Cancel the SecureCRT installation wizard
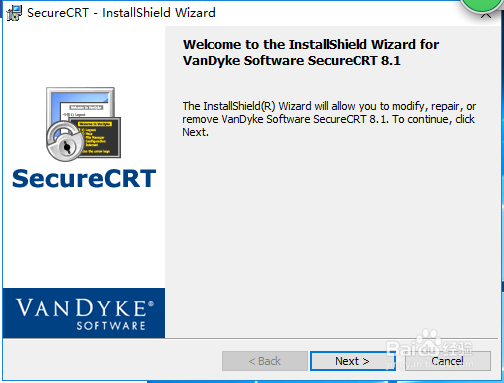The width and height of the screenshot is (504, 383). tap(448, 361)
